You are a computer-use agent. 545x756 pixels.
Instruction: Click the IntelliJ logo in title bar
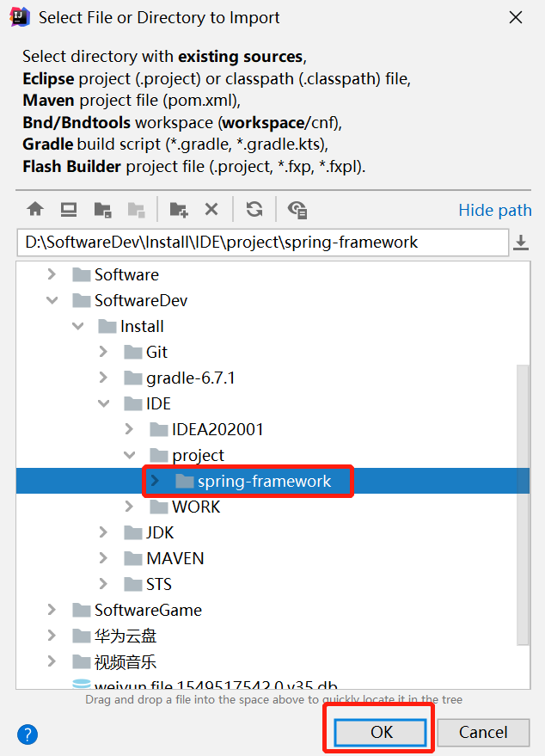pos(20,17)
